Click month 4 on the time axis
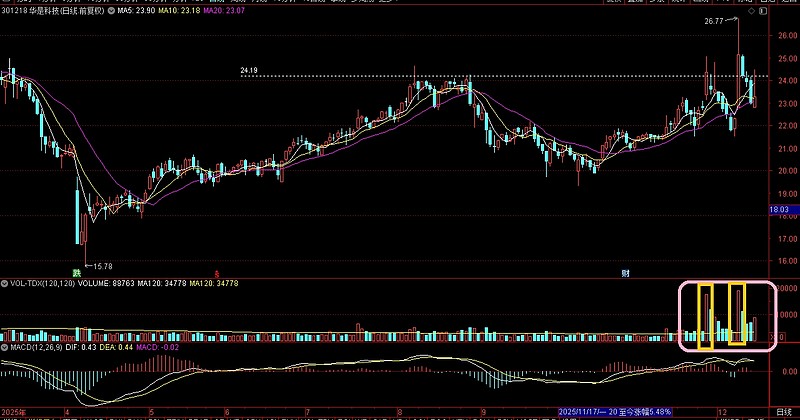 [67, 412]
